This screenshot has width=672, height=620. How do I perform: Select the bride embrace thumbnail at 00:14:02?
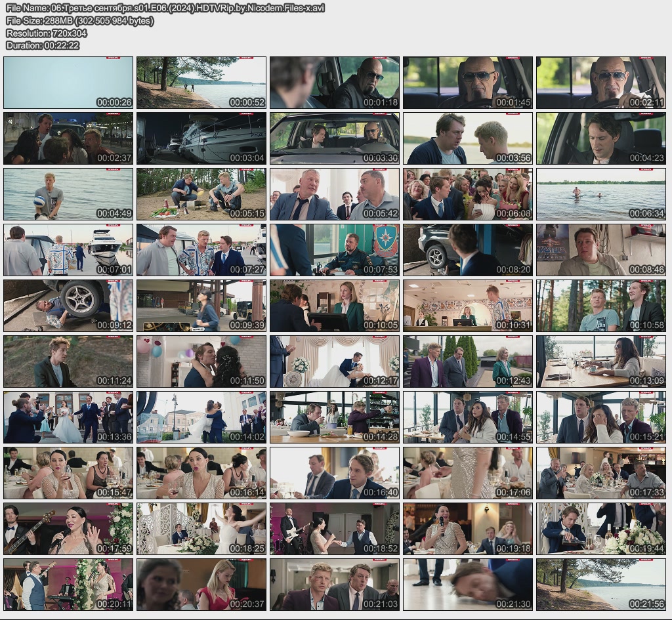pos(201,417)
